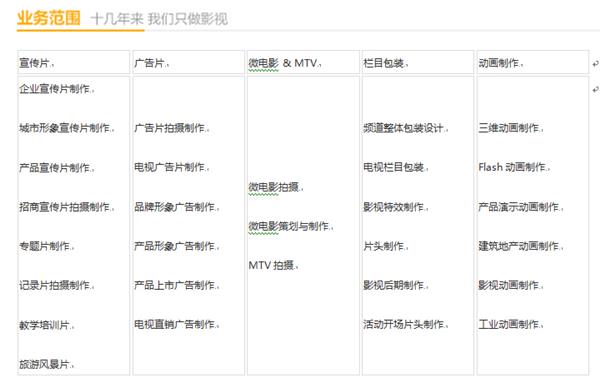Click the 业务范围 orange heading
This screenshot has height=392, width=600.
(49, 18)
